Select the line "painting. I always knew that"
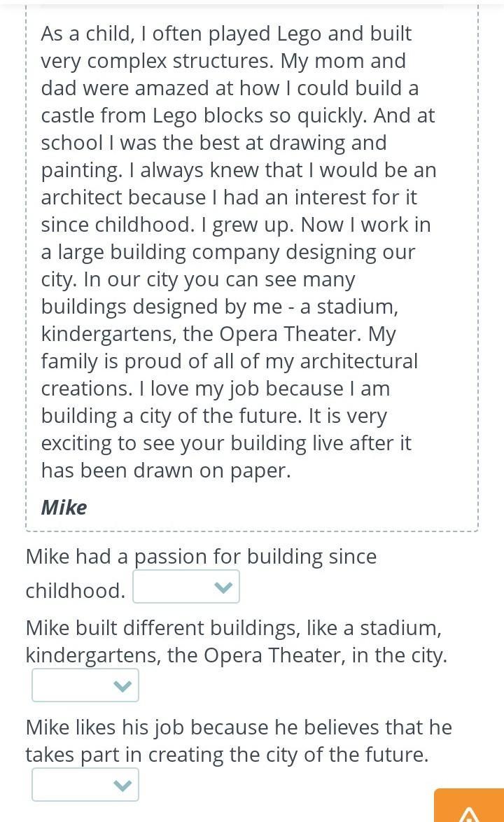 [238, 170]
